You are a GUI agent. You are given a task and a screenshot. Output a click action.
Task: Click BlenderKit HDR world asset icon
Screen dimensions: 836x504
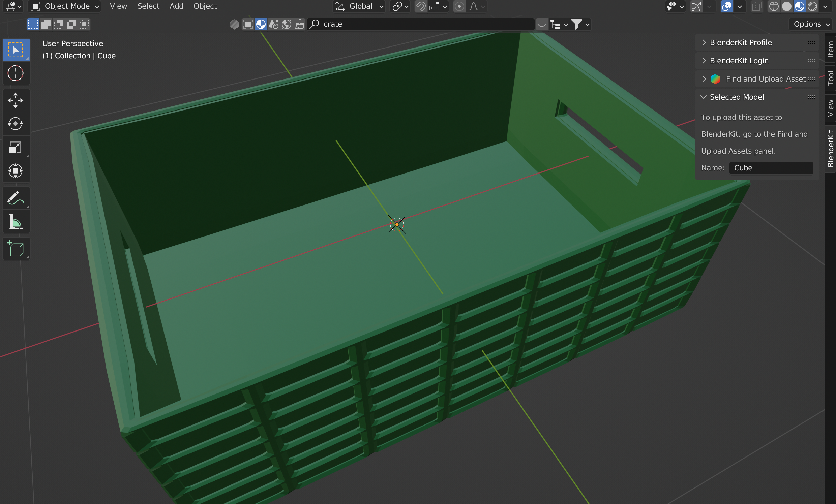click(x=287, y=24)
